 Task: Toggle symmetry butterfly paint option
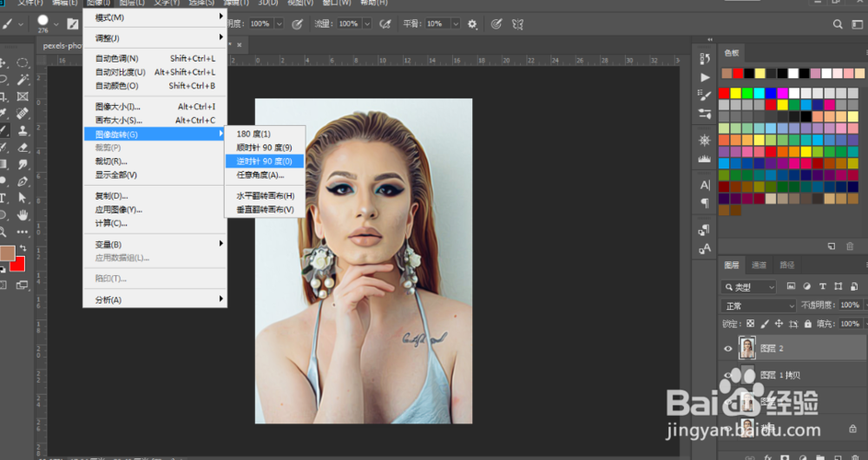[517, 23]
